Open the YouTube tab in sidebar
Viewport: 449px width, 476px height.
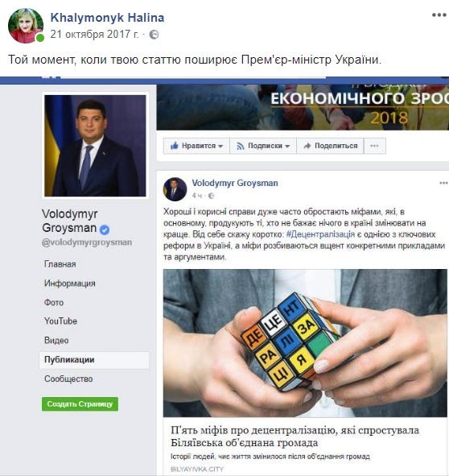(60, 321)
